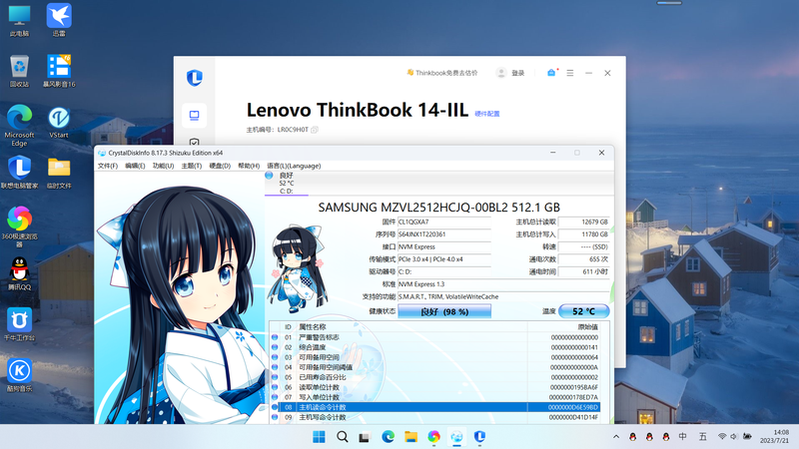The image size is (799, 449).
Task: Select row 05 已用寿命百分比
Action: point(435,377)
